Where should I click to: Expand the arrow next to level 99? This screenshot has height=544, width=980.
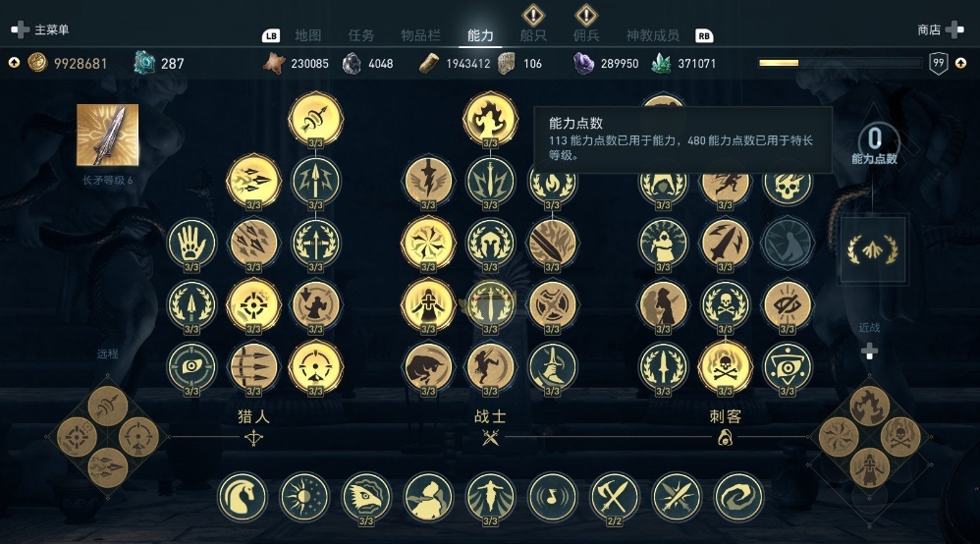[960, 63]
